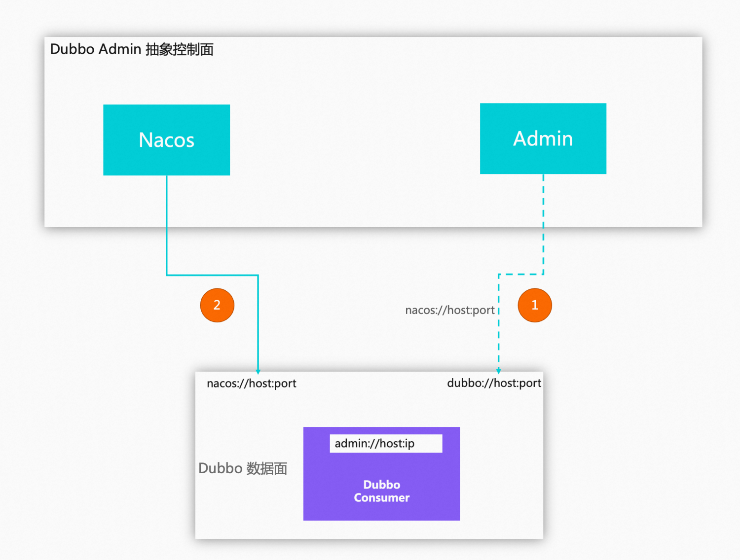Select black nacos://host:port label in data plane
Viewport: 740px width, 560px height.
(x=251, y=383)
